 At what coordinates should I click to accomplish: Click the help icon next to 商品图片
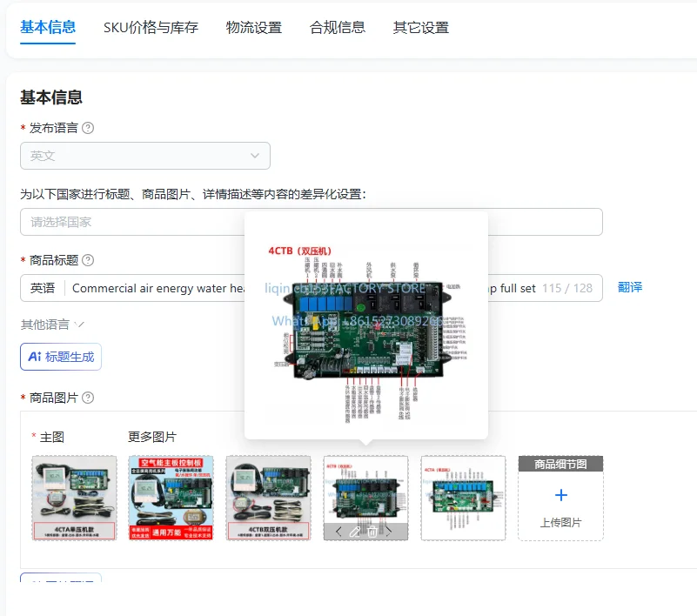(x=88, y=398)
